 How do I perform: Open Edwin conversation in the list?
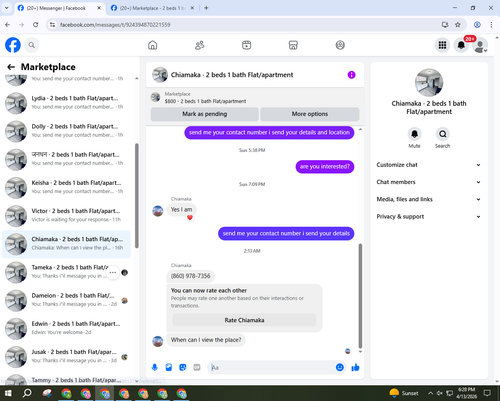click(x=67, y=328)
